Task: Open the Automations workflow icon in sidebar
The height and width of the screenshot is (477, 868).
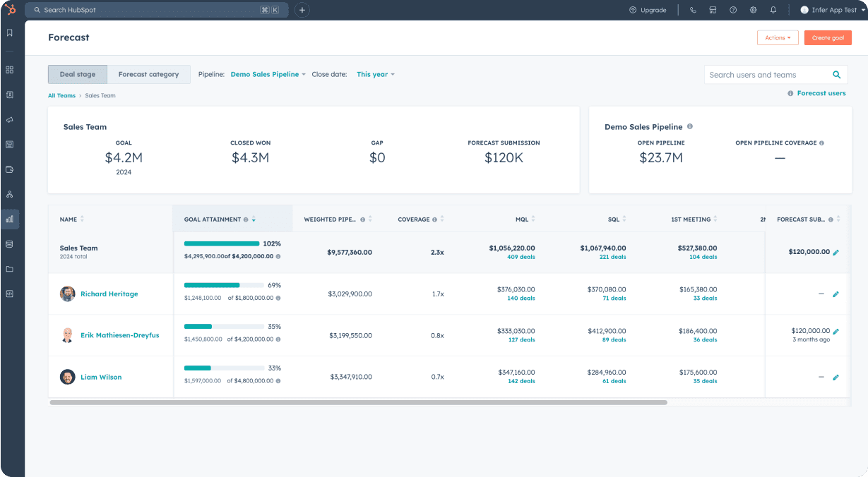Action: [x=10, y=194]
